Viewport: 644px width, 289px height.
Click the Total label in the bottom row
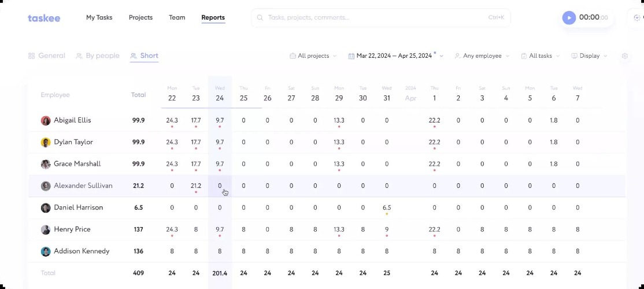click(48, 273)
